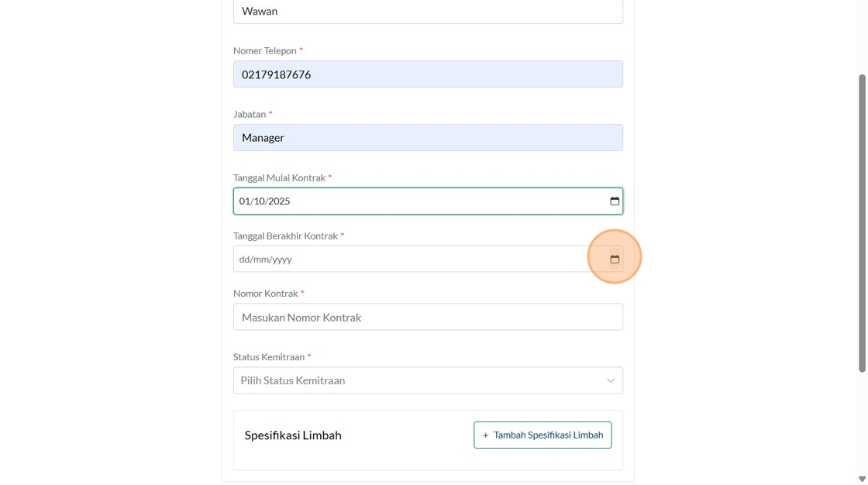This screenshot has width=868, height=485.
Task: Open calendar picker for Tanggal Berakhir Kontrak
Action: pyautogui.click(x=615, y=260)
